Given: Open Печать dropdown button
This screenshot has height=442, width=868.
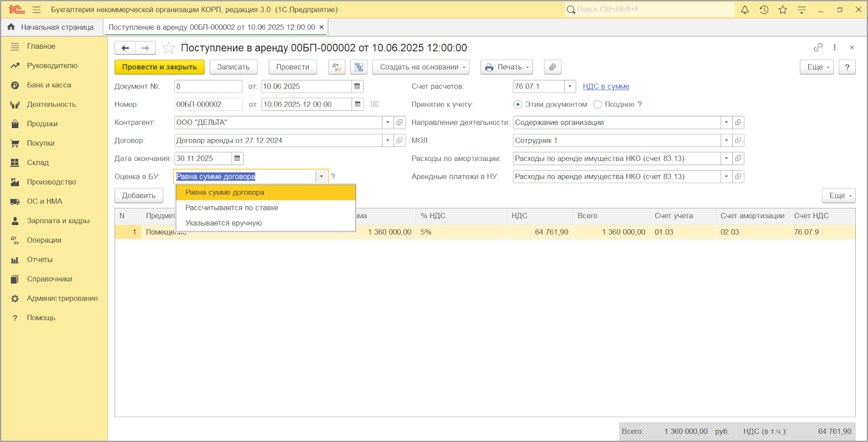Looking at the screenshot, I should coord(507,67).
